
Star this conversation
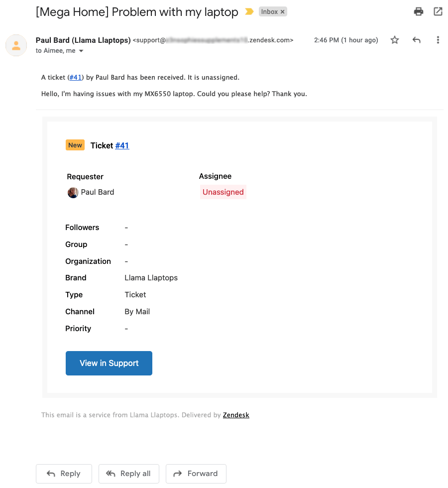pos(394,40)
